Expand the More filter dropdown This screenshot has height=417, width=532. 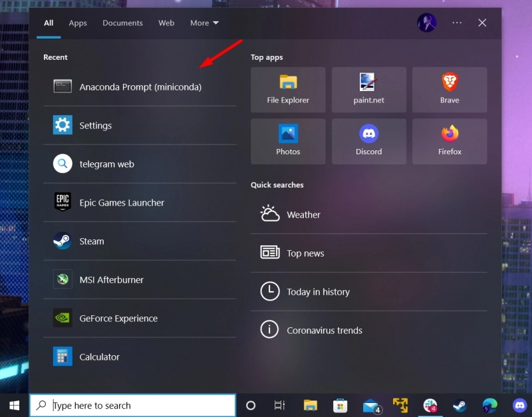point(203,23)
